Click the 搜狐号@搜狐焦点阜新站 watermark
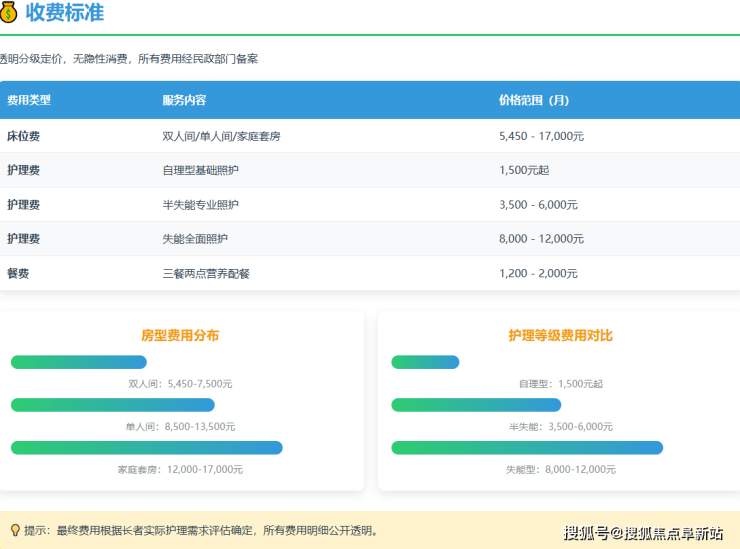740x549 pixels. pos(642,532)
